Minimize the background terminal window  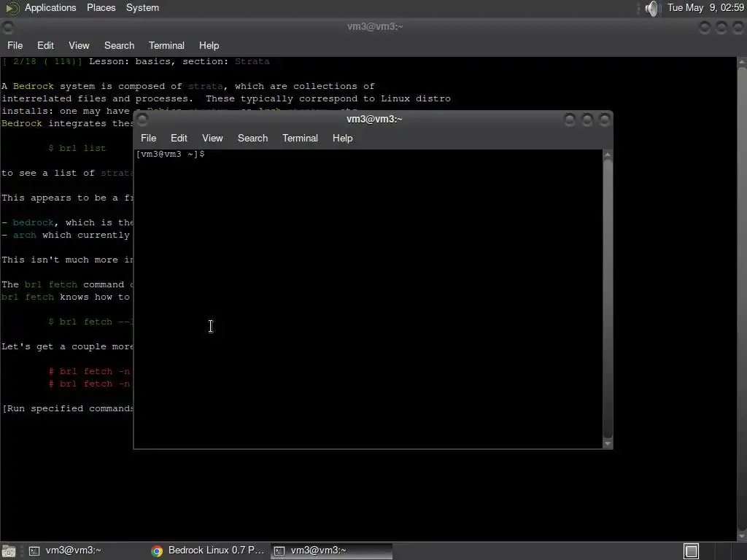pyautogui.click(x=705, y=28)
